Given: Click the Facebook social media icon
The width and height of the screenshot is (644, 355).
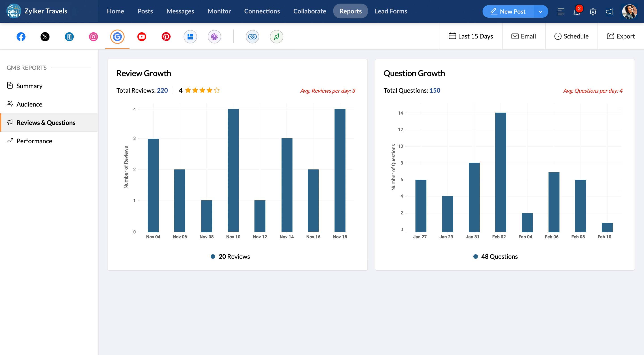Looking at the screenshot, I should pyautogui.click(x=21, y=36).
